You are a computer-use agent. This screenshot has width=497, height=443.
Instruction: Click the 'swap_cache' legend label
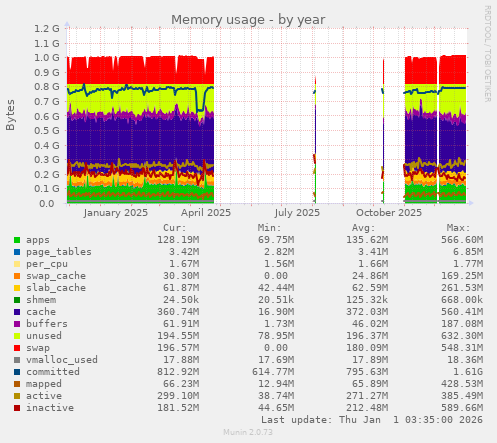tap(56, 276)
